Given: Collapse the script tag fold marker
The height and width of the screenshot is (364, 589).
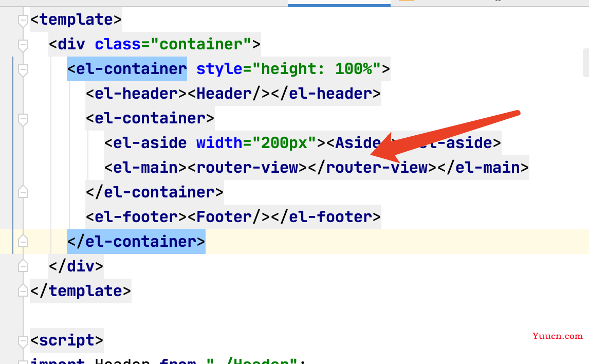Looking at the screenshot, I should click(23, 341).
